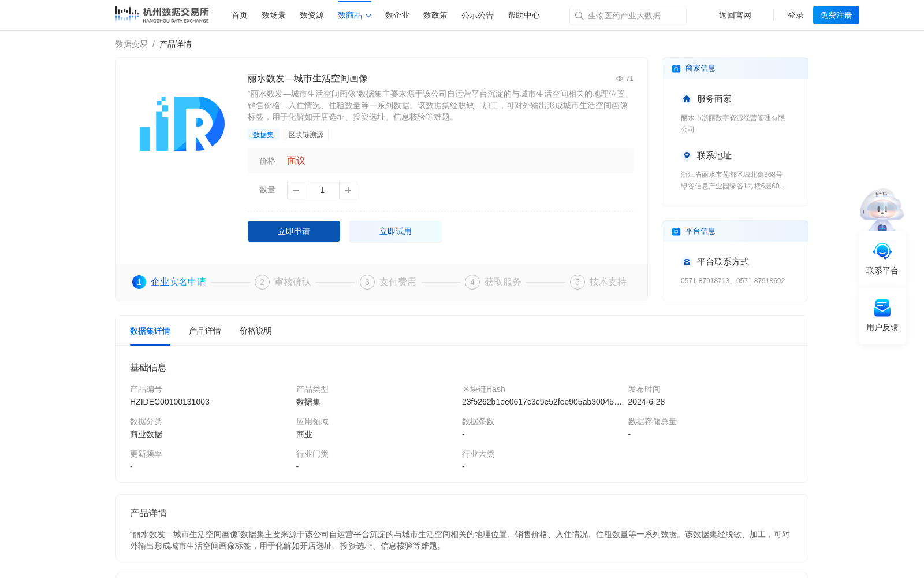Click the 区块链溯源 tag
This screenshot has width=924, height=578.
click(306, 135)
